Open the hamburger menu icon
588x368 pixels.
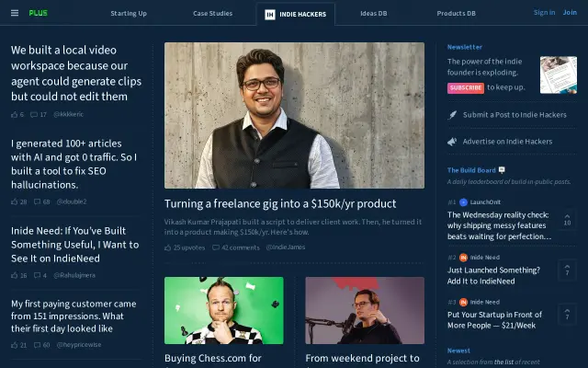click(15, 13)
